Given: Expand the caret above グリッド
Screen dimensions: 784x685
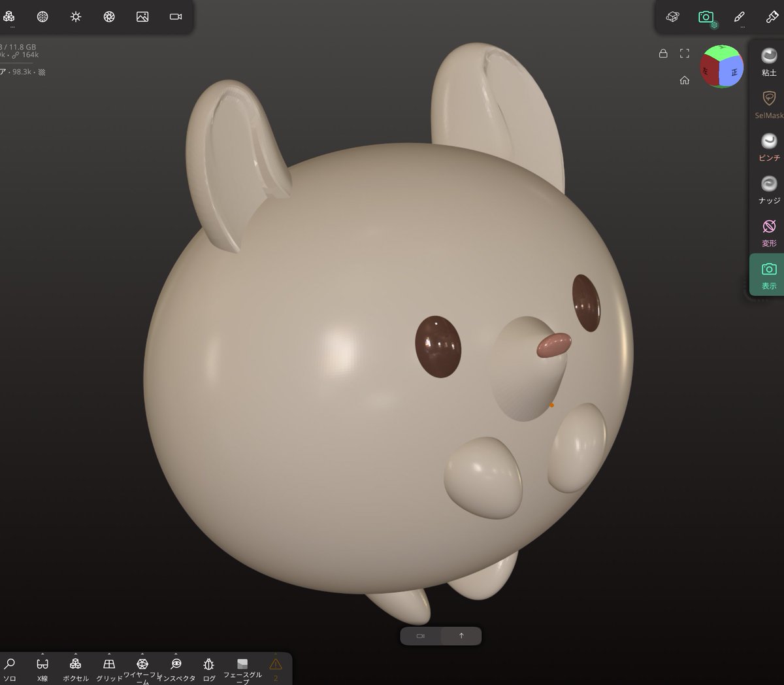Looking at the screenshot, I should click(x=109, y=654).
